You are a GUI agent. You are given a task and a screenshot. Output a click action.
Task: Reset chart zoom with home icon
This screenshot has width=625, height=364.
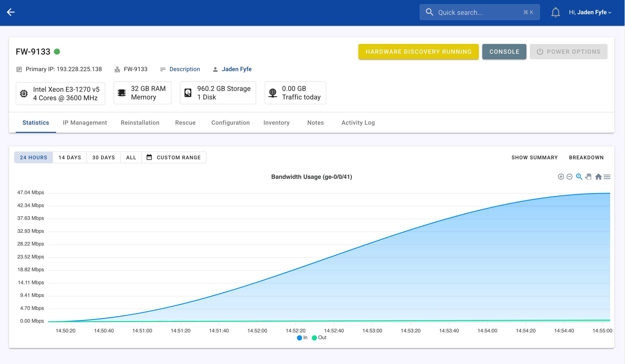click(x=598, y=176)
